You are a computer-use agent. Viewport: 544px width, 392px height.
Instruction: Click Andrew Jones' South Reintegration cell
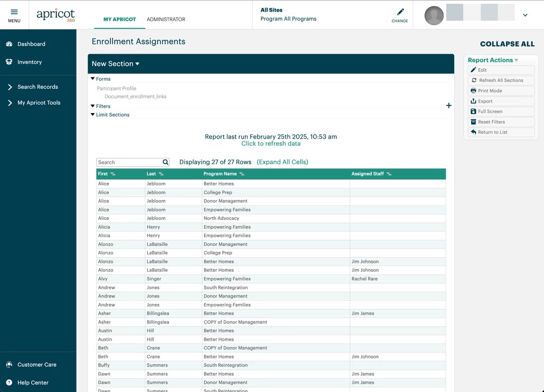point(276,287)
